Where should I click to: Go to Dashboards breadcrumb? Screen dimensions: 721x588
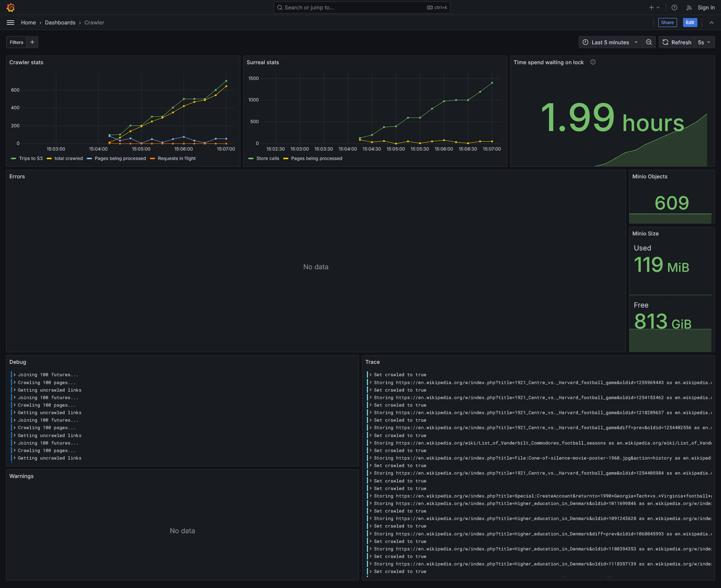click(60, 23)
